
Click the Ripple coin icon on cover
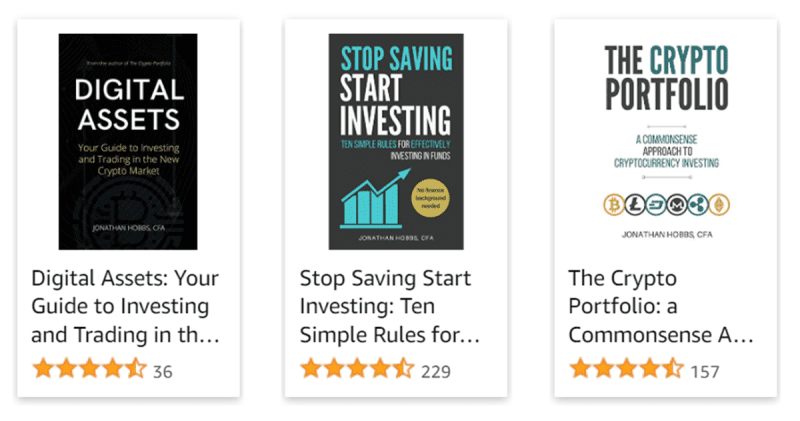(698, 205)
